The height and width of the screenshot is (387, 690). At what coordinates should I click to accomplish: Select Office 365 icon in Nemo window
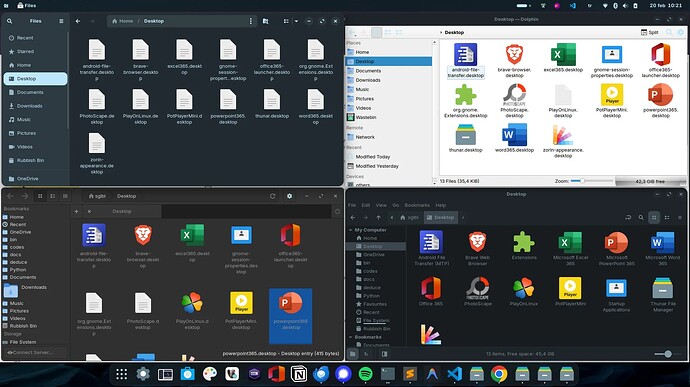[431, 288]
